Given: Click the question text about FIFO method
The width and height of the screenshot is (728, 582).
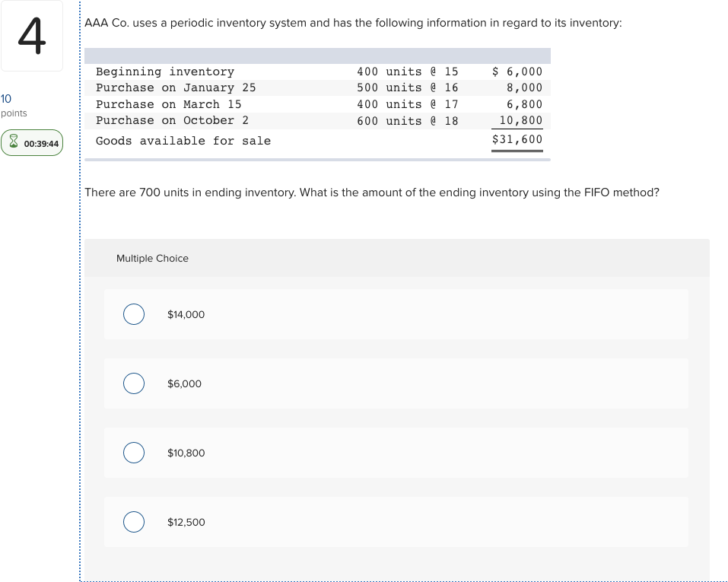Looking at the screenshot, I should point(372,192).
